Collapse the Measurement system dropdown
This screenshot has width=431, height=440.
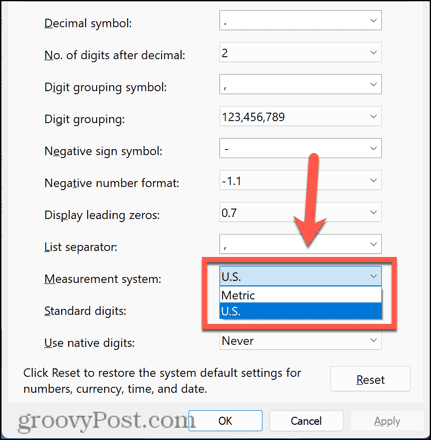(300, 276)
